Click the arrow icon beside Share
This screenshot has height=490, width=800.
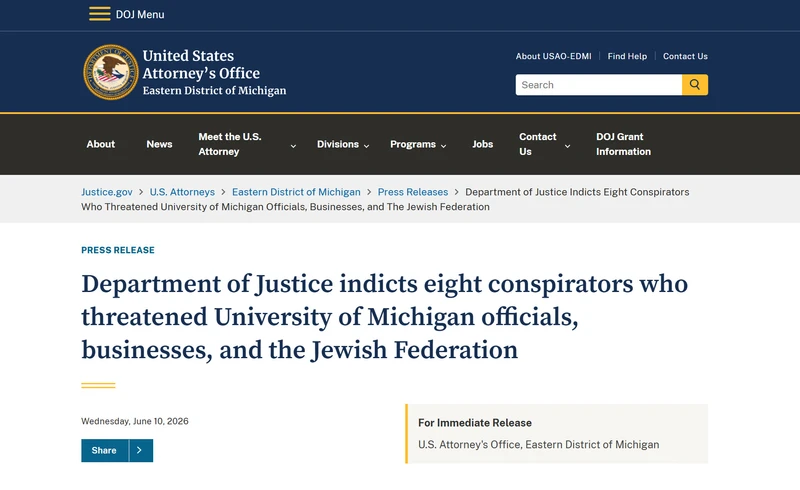[140, 450]
